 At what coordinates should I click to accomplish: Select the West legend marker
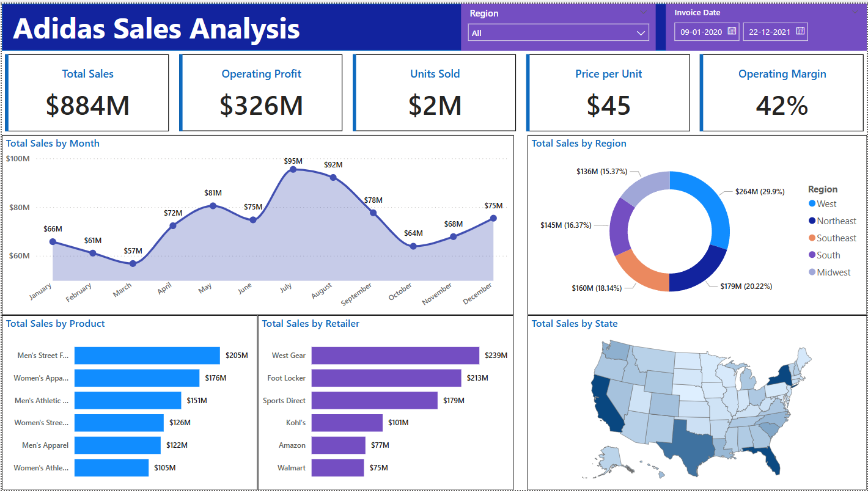point(812,203)
